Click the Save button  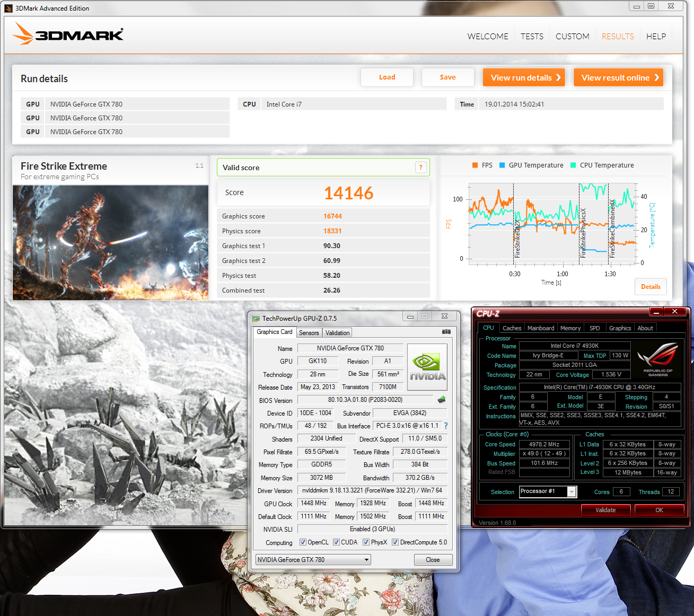pos(447,77)
